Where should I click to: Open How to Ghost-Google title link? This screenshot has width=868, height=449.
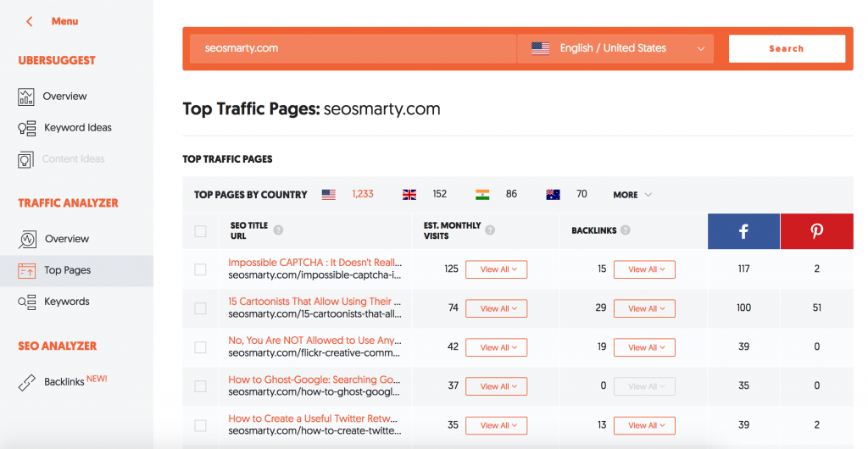point(314,380)
